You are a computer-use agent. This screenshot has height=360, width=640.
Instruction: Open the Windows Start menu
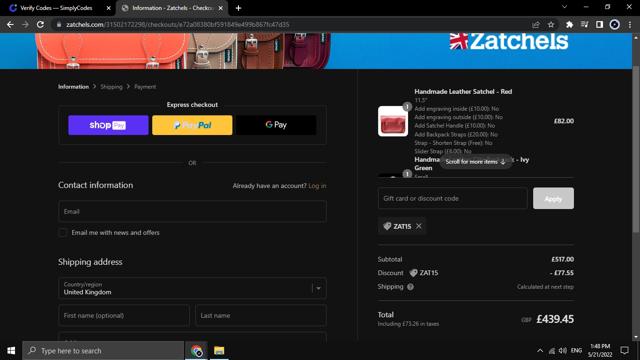pos(11,351)
